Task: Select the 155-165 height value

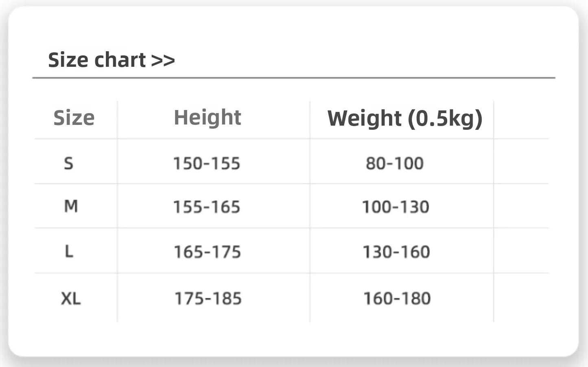Action: tap(207, 207)
